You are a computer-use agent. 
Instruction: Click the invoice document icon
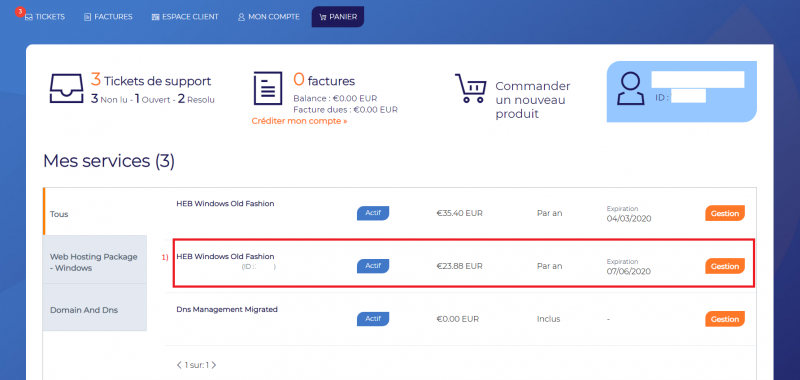268,88
